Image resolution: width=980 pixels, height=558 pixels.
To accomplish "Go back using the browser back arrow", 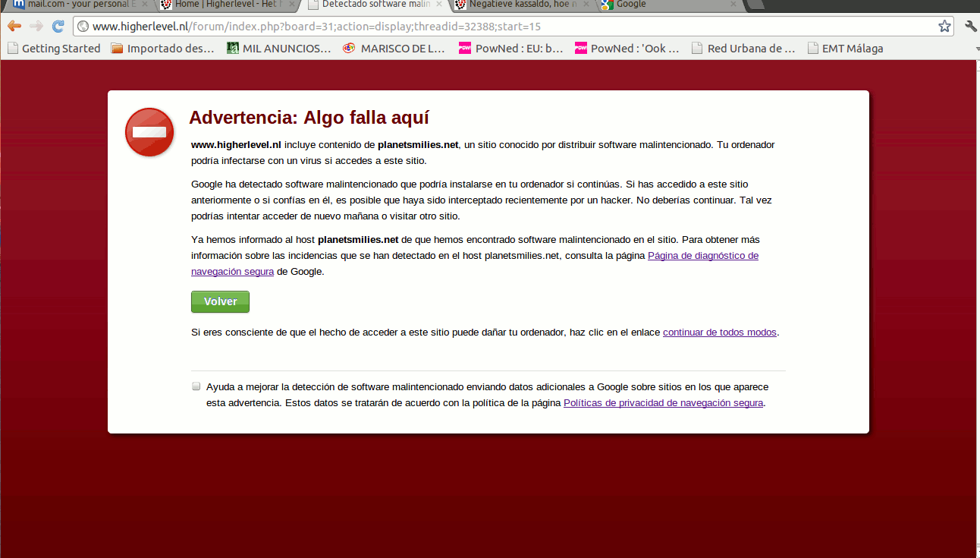I will click(14, 27).
